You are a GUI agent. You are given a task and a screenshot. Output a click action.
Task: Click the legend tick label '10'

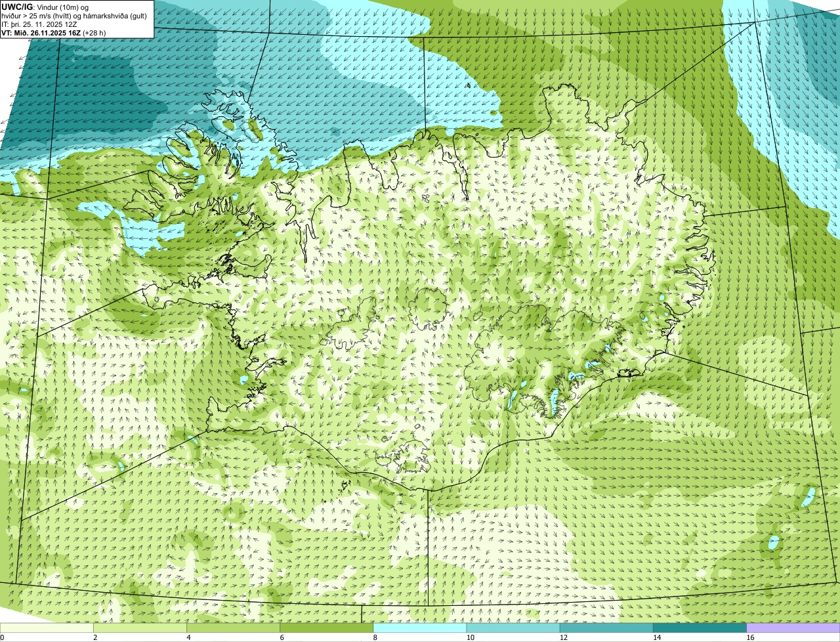pyautogui.click(x=471, y=637)
